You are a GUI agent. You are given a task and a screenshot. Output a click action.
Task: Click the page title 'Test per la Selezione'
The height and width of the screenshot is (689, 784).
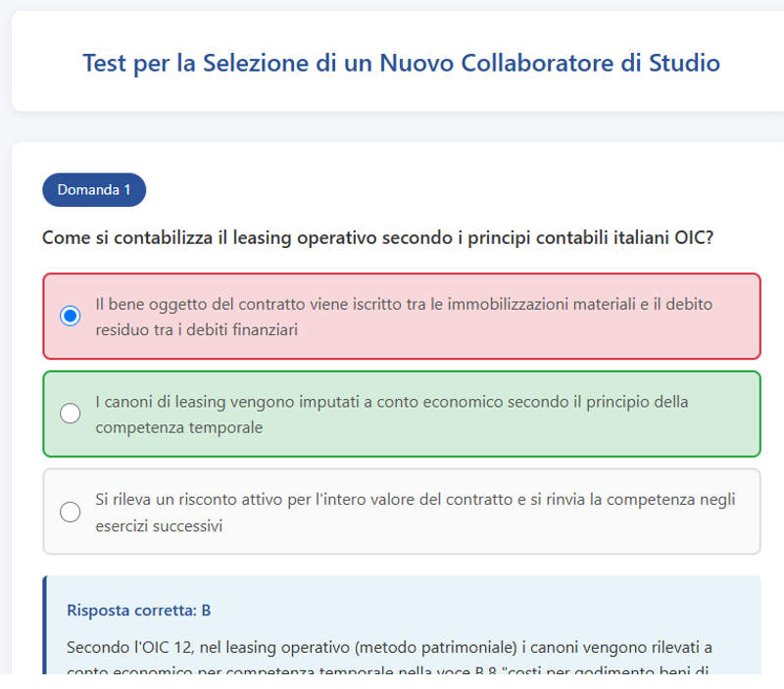pos(401,63)
